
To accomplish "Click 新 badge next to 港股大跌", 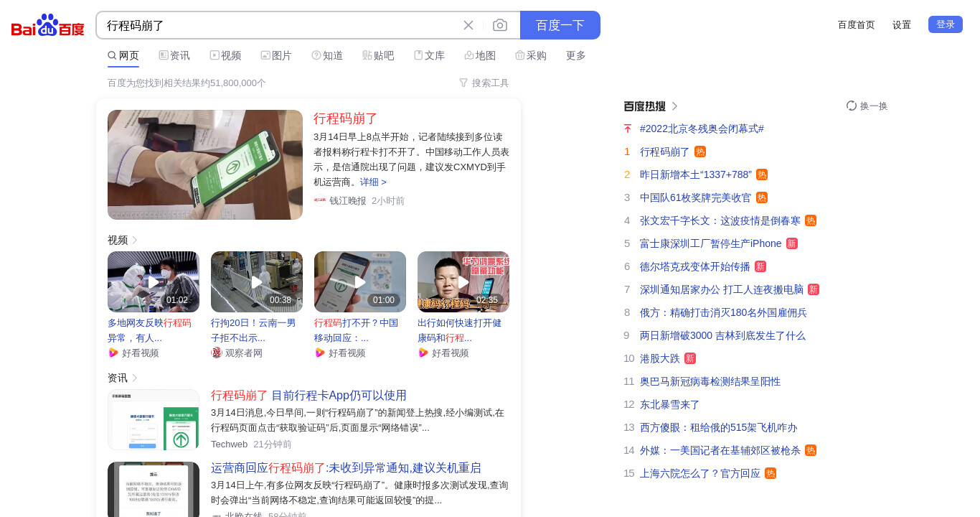I will [x=690, y=358].
